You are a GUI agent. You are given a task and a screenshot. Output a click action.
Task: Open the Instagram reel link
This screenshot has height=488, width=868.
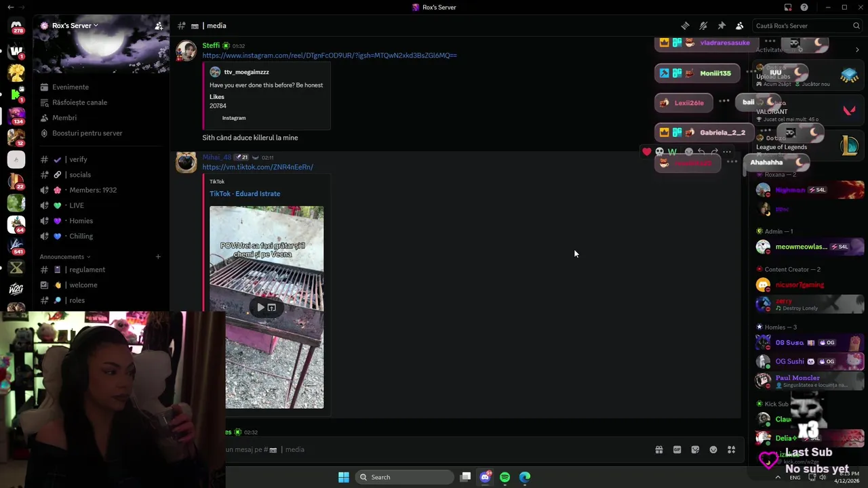[x=330, y=56]
